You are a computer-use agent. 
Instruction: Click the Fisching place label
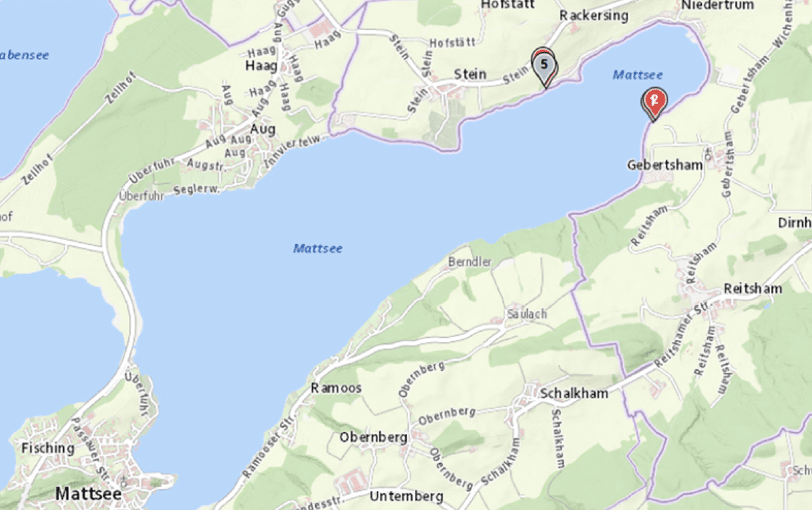[48, 448]
